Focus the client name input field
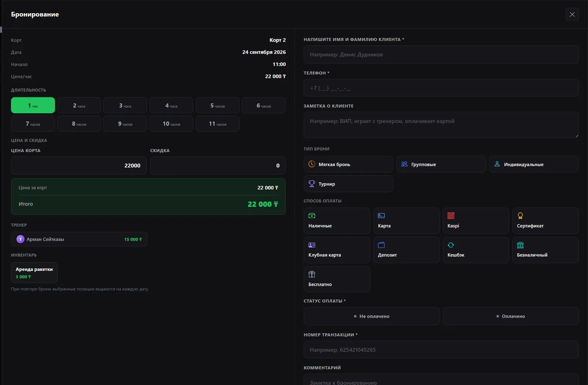588x385 pixels. tap(441, 54)
